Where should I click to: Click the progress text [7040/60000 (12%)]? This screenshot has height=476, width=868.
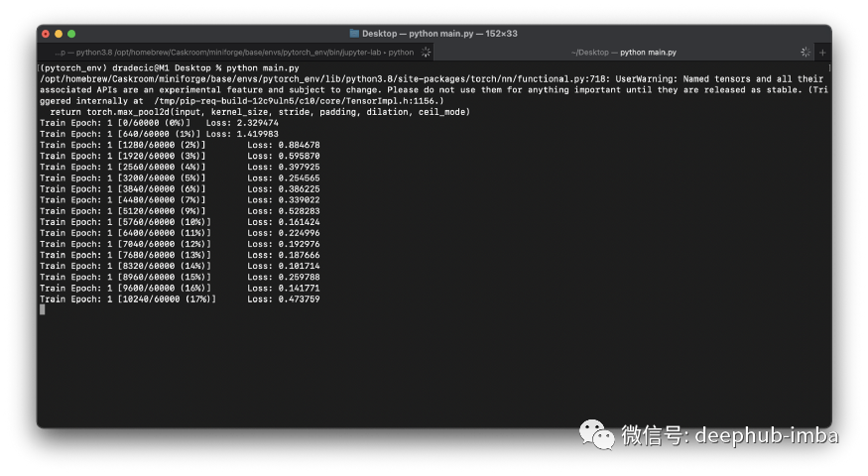click(165, 244)
